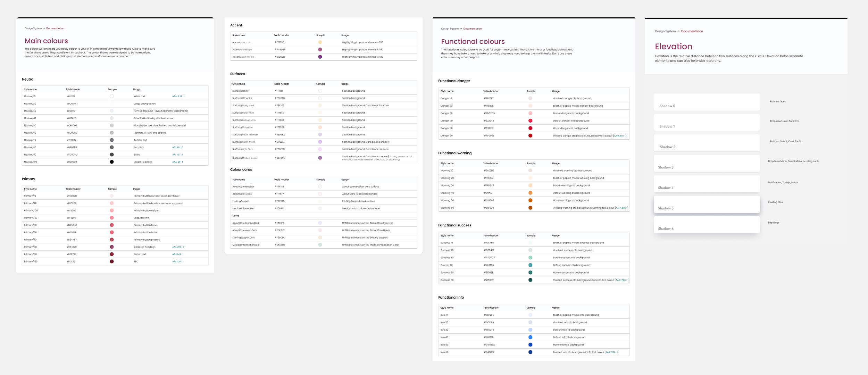
Task: Open the Documentation link above Elevation title
Action: (x=692, y=31)
